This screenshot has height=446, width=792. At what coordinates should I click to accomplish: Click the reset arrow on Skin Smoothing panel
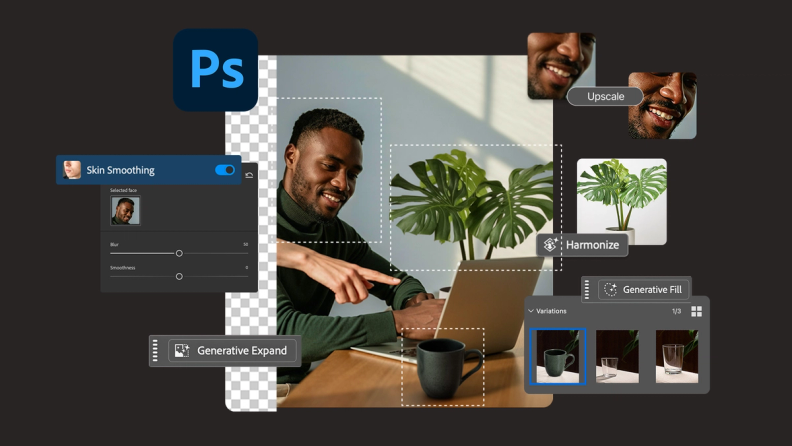point(249,175)
